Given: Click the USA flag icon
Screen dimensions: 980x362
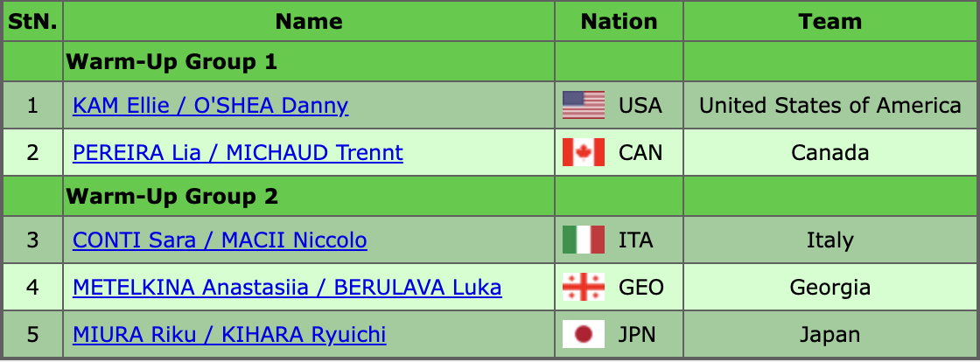Looking at the screenshot, I should coord(584,106).
